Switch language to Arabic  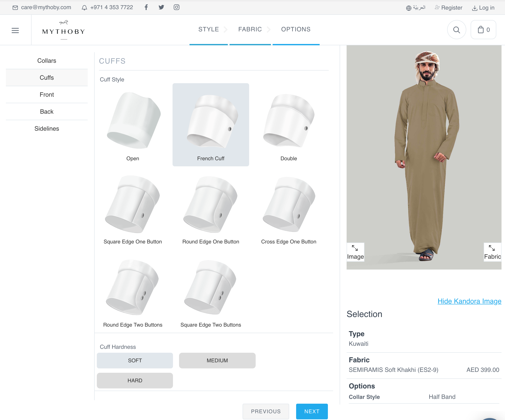click(416, 8)
